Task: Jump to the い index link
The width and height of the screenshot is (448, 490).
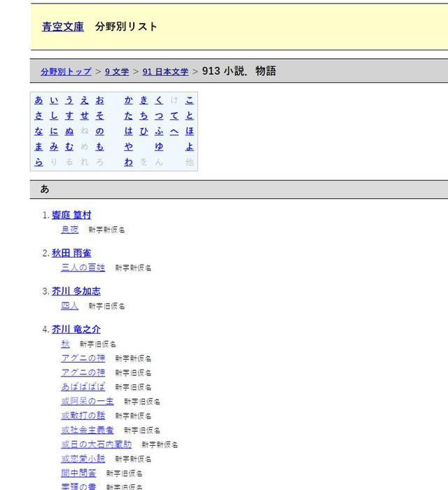Action: point(54,100)
